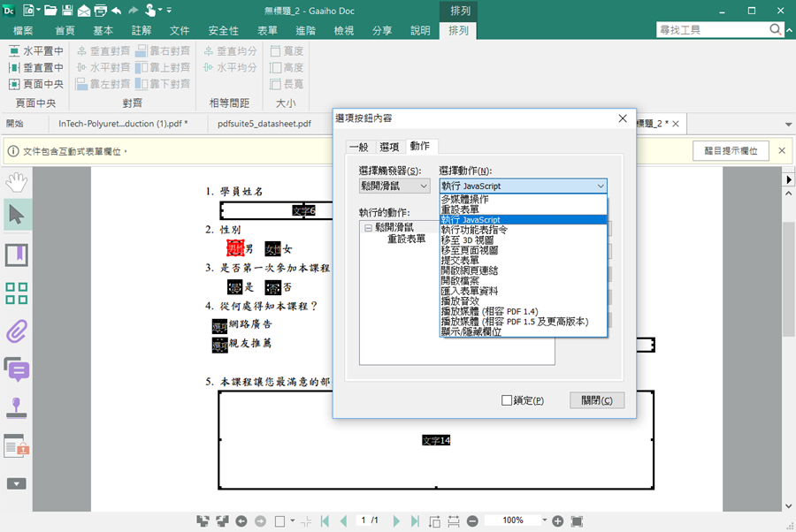Click the zoom in plus icon
796x532 pixels.
558,521
